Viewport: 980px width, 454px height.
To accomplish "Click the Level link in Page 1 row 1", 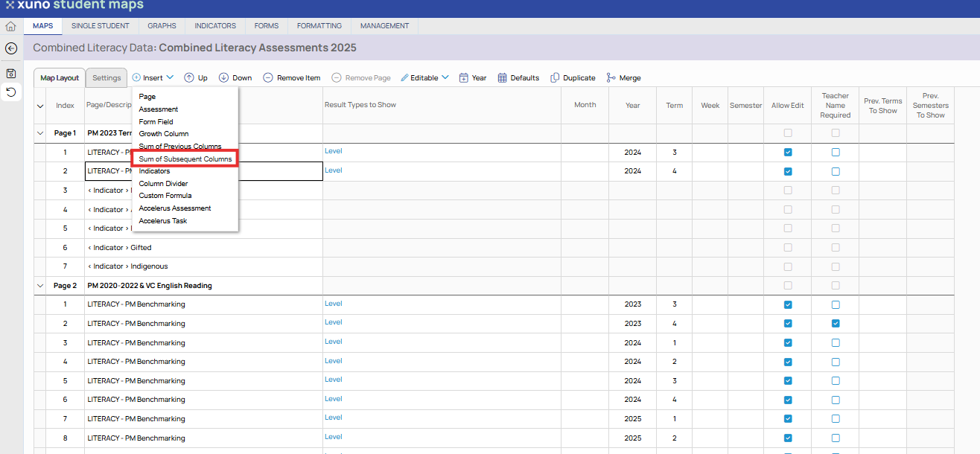I will [x=333, y=151].
